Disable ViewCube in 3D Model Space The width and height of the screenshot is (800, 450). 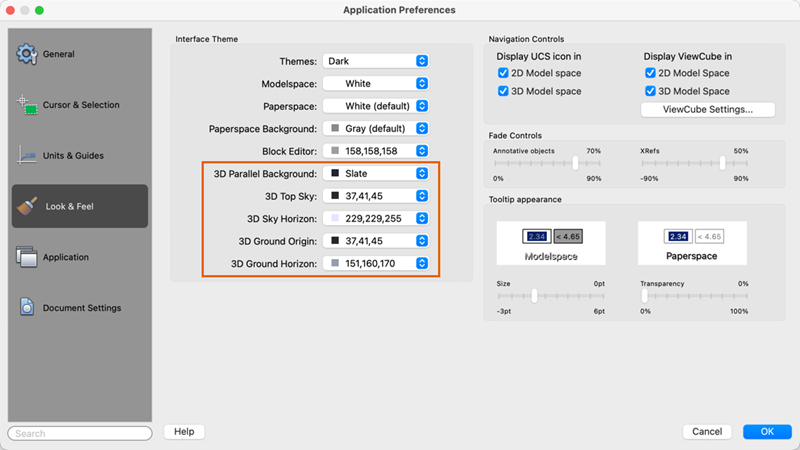point(651,91)
